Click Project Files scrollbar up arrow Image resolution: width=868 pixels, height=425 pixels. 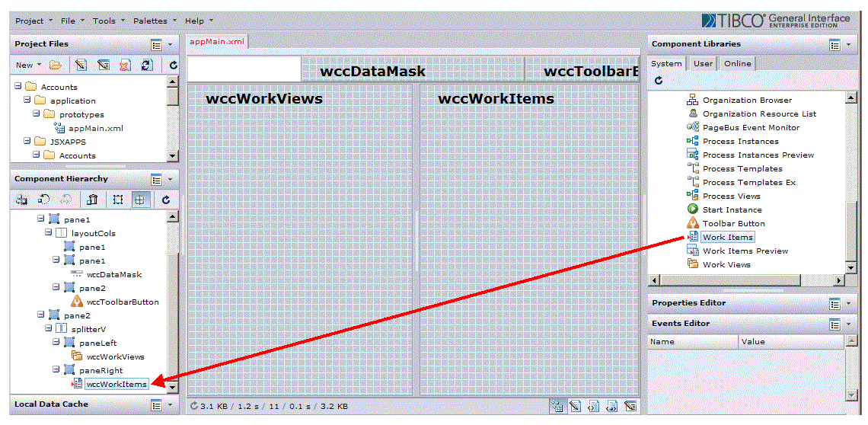coord(173,81)
